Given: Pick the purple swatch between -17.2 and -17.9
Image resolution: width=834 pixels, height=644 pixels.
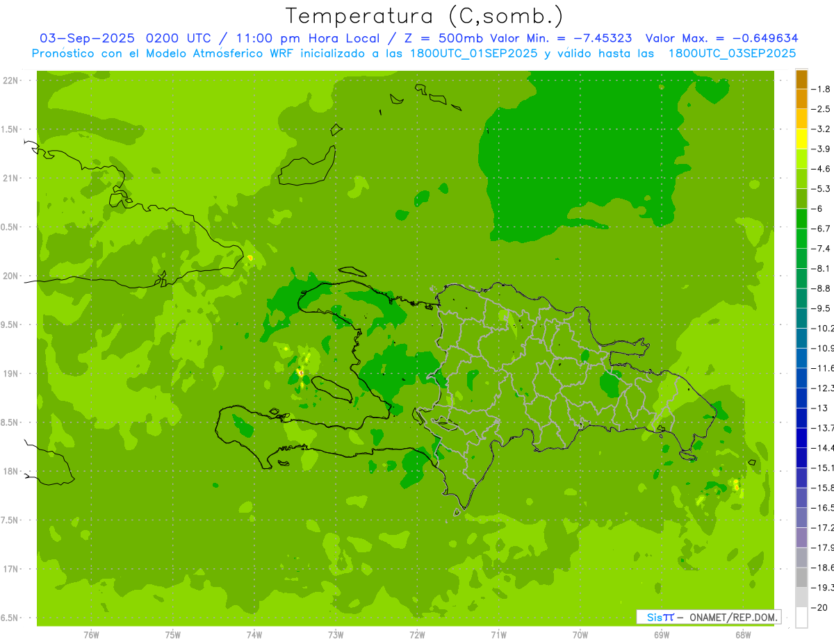Looking at the screenshot, I should click(x=801, y=538).
